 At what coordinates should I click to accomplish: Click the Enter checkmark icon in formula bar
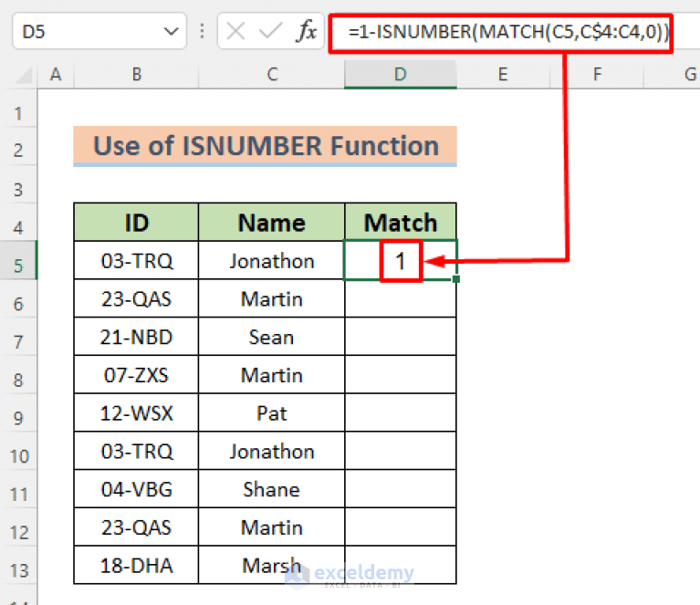tap(270, 31)
